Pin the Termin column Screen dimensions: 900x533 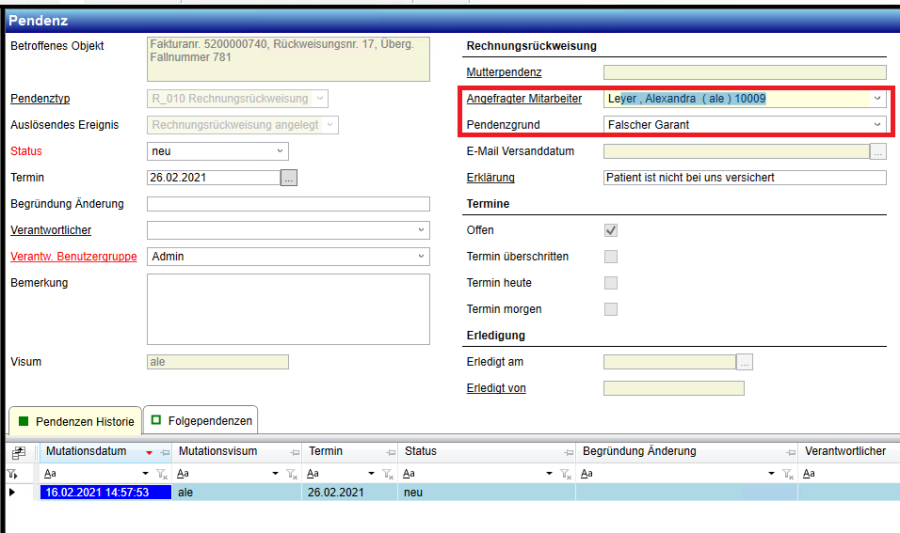click(391, 453)
